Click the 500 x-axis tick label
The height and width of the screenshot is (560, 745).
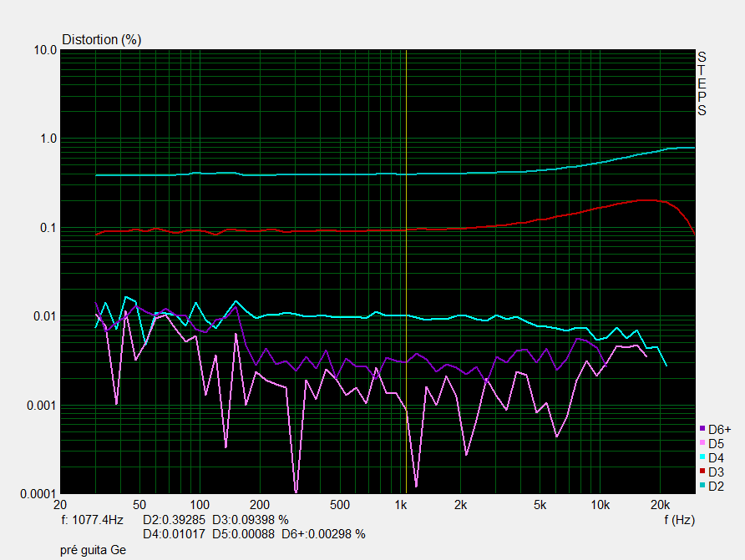click(x=339, y=505)
